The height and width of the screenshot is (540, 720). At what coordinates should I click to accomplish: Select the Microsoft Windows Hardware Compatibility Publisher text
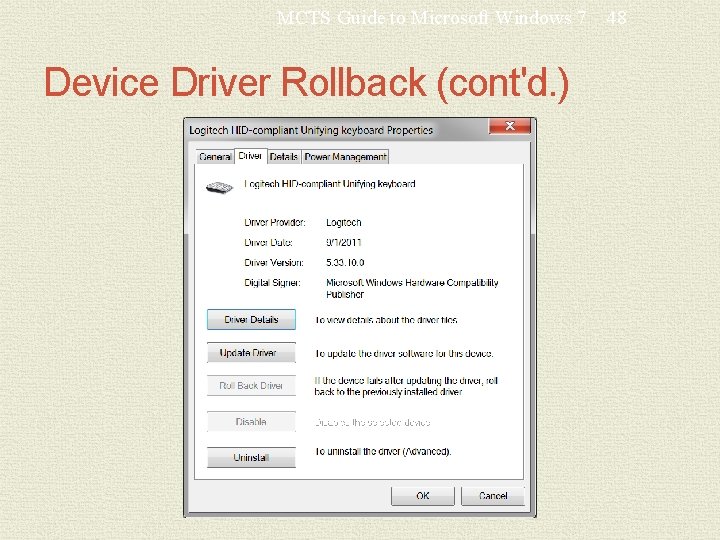[x=412, y=288]
